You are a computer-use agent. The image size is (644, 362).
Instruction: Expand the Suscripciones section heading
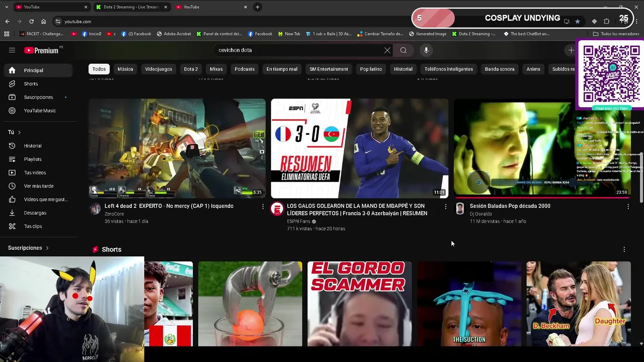point(28,248)
